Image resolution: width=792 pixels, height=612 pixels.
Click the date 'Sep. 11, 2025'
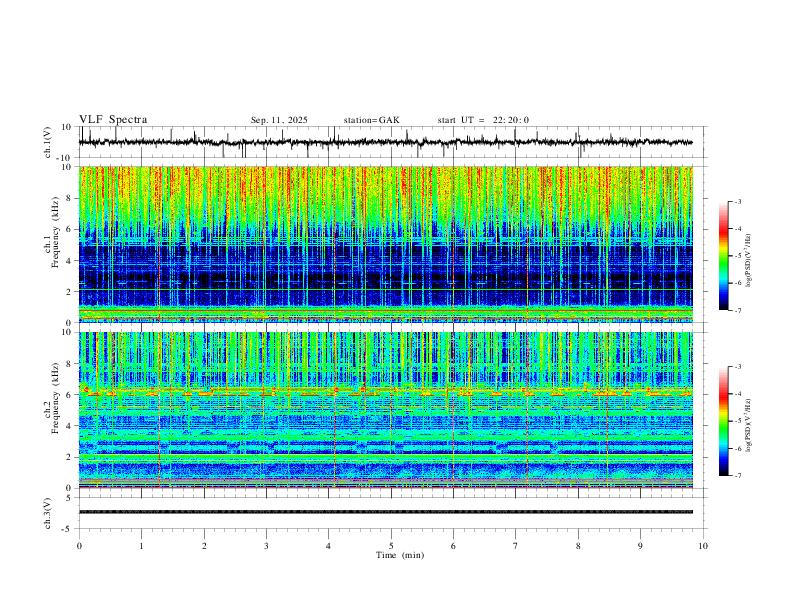point(279,120)
